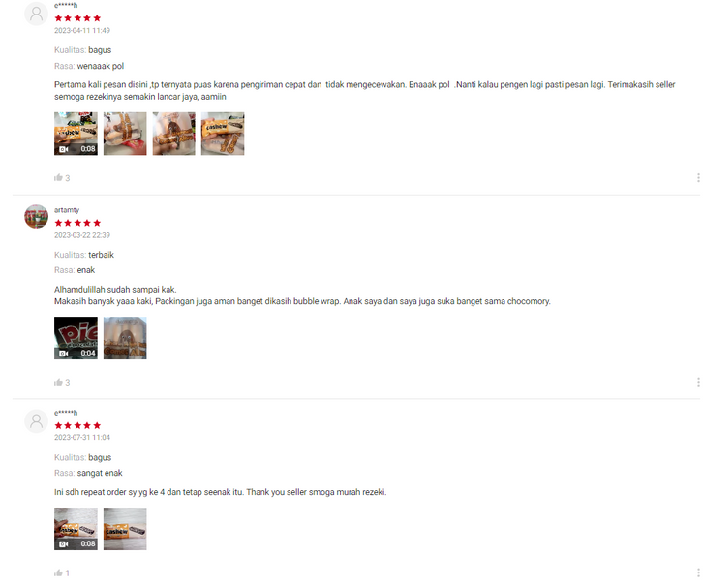Screen dimensions: 703x588
Task: Play the 0:08 video in first review
Action: [76, 134]
